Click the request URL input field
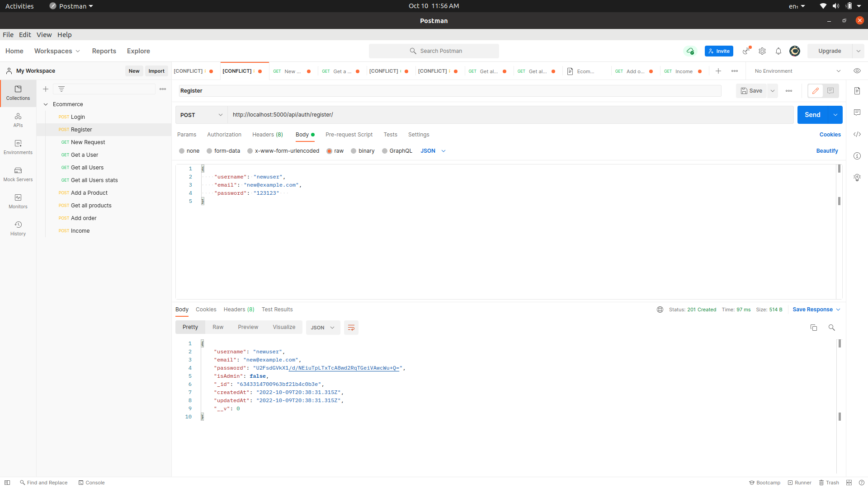The image size is (868, 488). pos(510,115)
